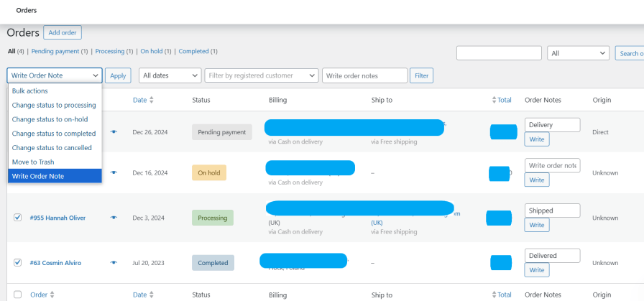Screen dimensions: 644x301
Task: Select the Write Order Note option
Action: 55,176
